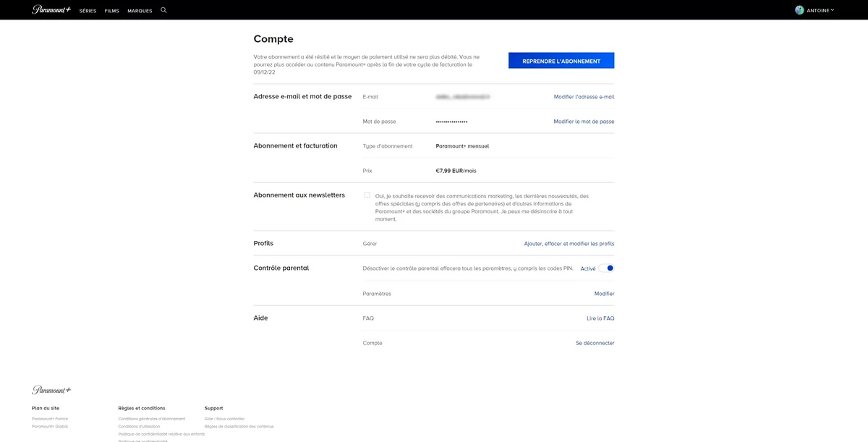Click the Compte page heading
This screenshot has height=442, width=868.
[273, 39]
